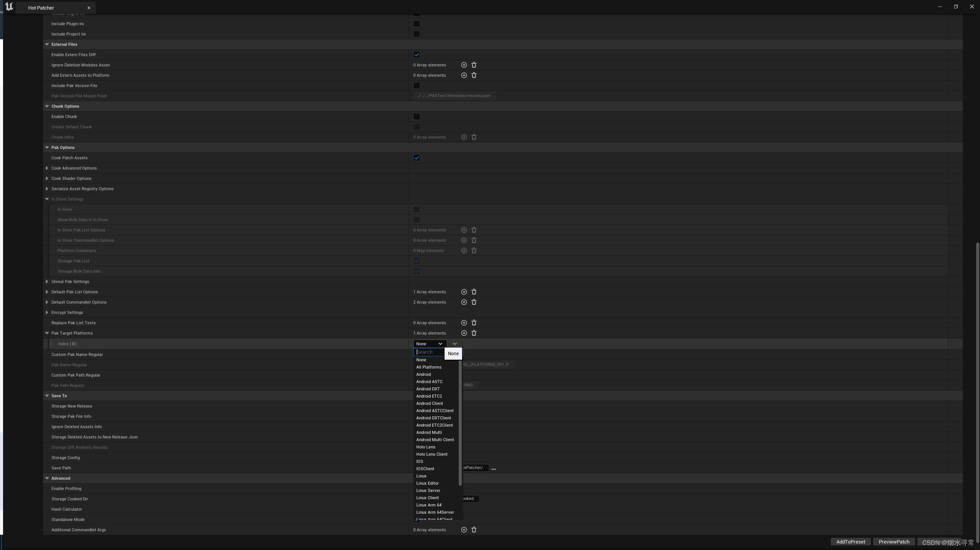The image size is (980, 550).
Task: Collapse the Pak Options section
Action: [x=47, y=147]
